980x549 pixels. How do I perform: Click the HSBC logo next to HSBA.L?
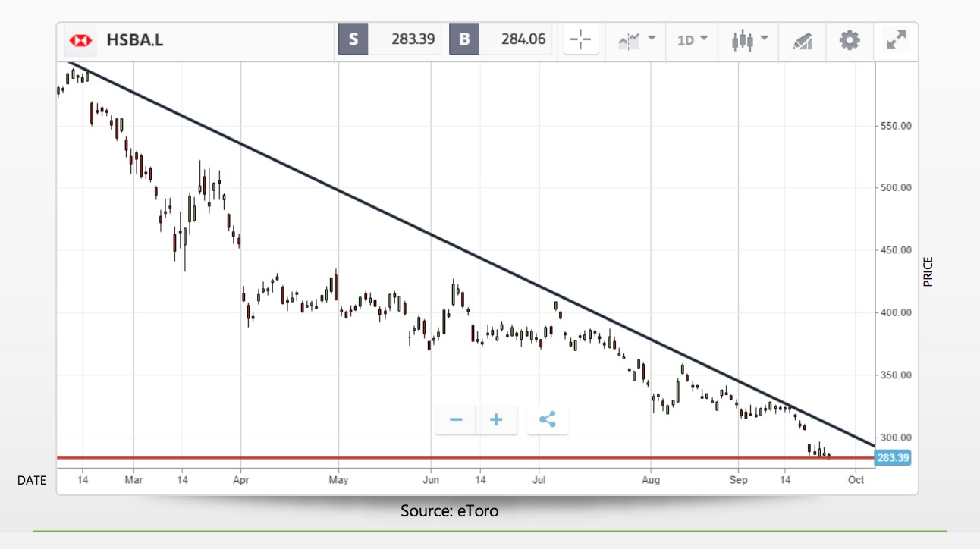80,42
